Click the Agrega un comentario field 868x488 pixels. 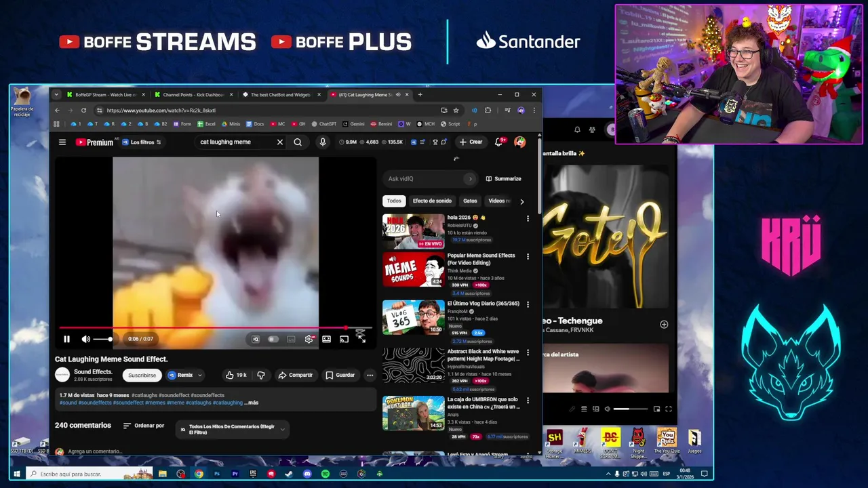click(x=95, y=451)
